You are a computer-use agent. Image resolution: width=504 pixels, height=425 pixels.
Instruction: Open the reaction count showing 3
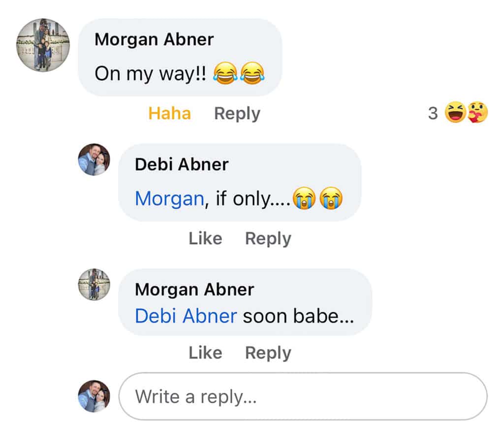tap(433, 113)
